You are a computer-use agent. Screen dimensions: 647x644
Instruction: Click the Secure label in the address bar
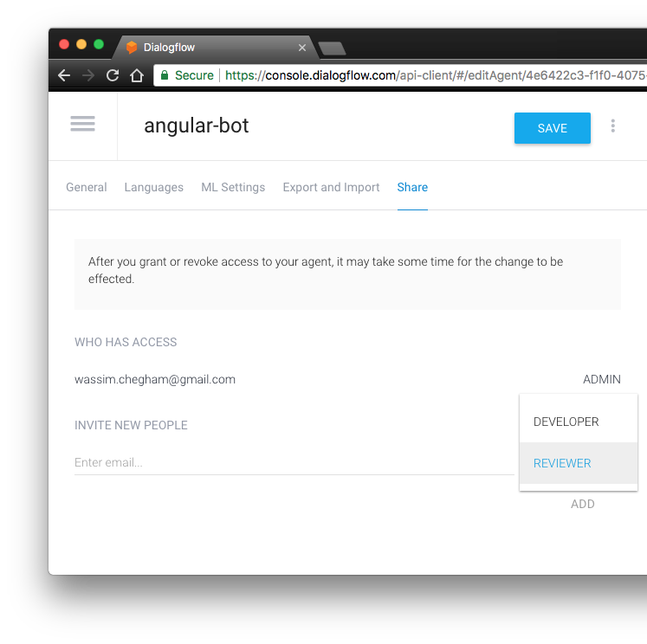pos(194,75)
